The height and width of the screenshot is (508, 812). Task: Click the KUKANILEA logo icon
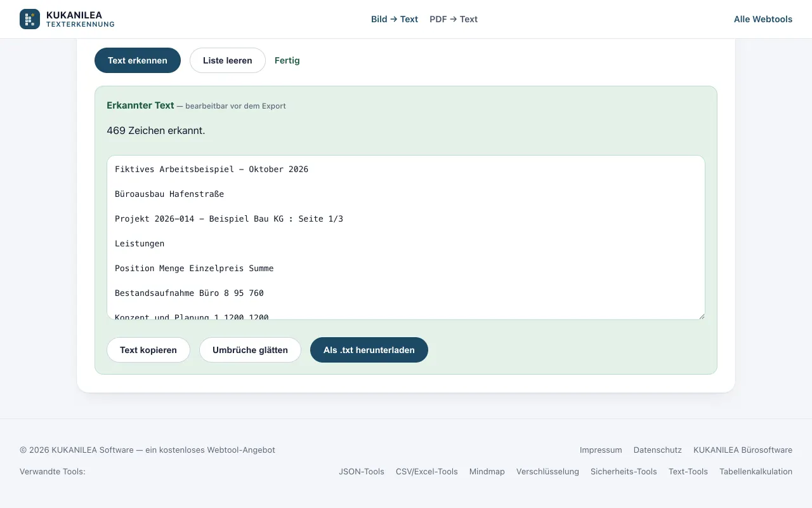[x=30, y=19]
